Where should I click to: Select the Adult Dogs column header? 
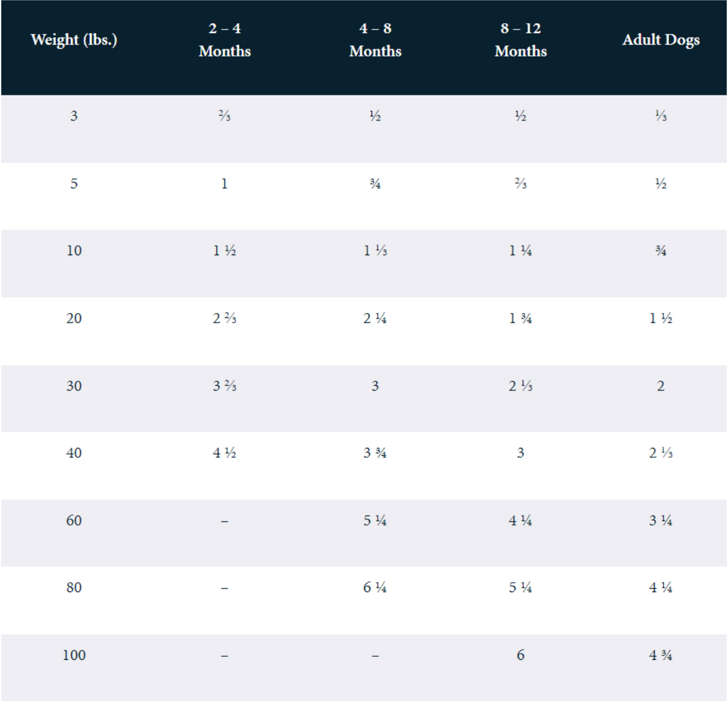pyautogui.click(x=661, y=40)
